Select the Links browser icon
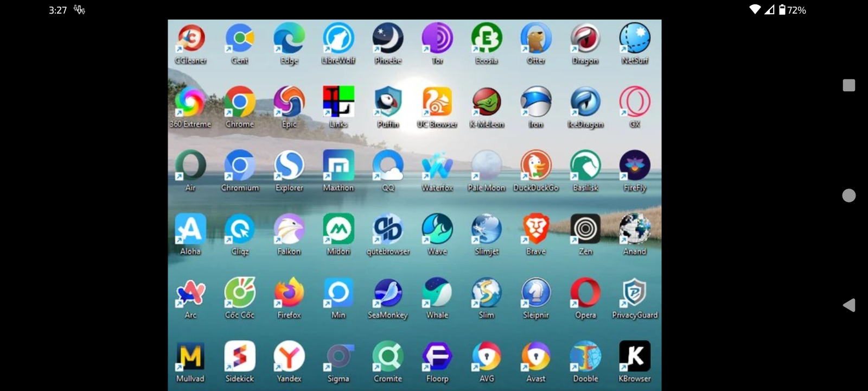868x391 pixels. pyautogui.click(x=339, y=102)
